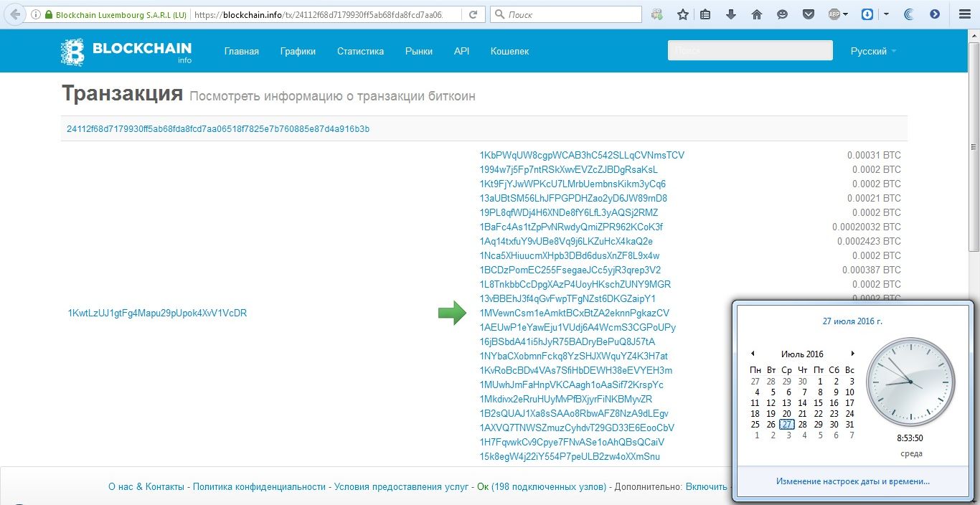Select July 15 in the calendar

[819, 403]
